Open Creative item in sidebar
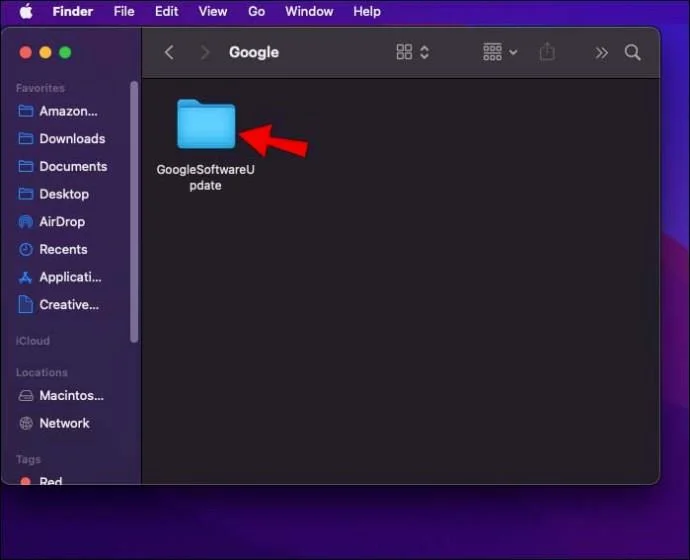Screen dimensions: 690x560 click(x=58, y=305)
